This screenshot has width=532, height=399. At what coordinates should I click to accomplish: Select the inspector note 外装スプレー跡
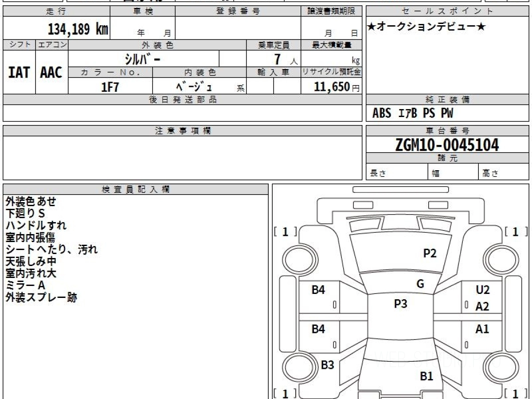pyautogui.click(x=41, y=297)
